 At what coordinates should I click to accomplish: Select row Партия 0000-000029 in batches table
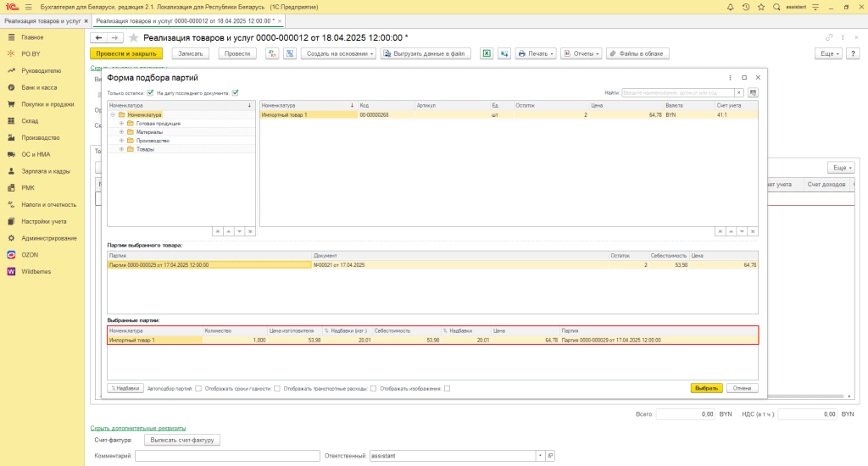tap(432, 265)
